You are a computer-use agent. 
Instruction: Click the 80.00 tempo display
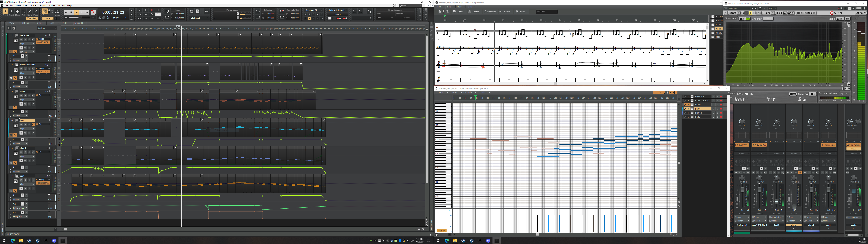click(116, 17)
